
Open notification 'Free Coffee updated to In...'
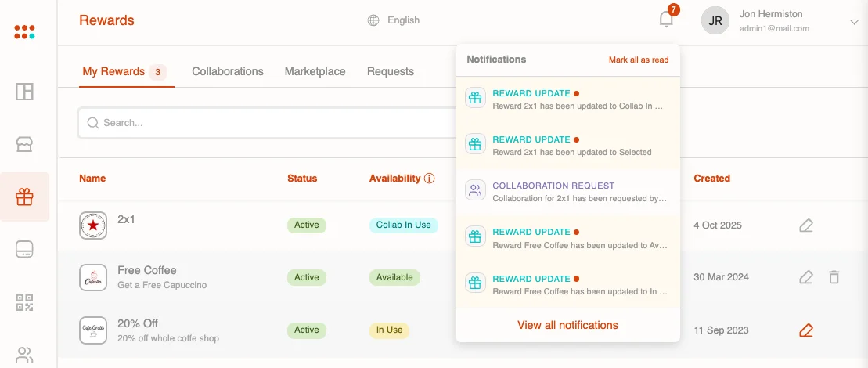tap(567, 284)
